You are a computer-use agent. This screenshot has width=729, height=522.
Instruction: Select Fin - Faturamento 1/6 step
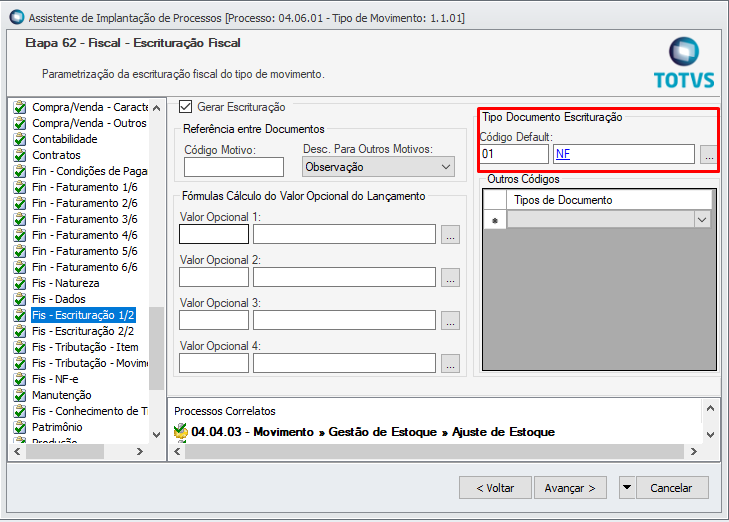(x=85, y=187)
